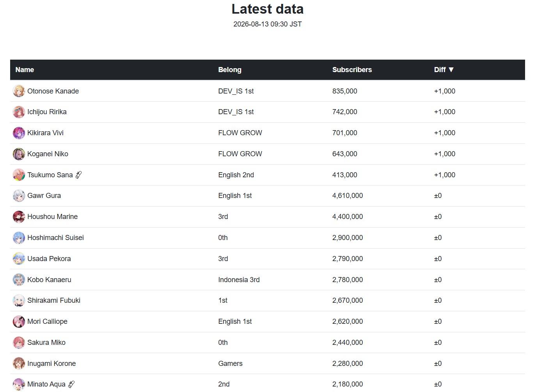The image size is (536, 392).
Task: Click the 835,000 subscribers value
Action: point(345,91)
